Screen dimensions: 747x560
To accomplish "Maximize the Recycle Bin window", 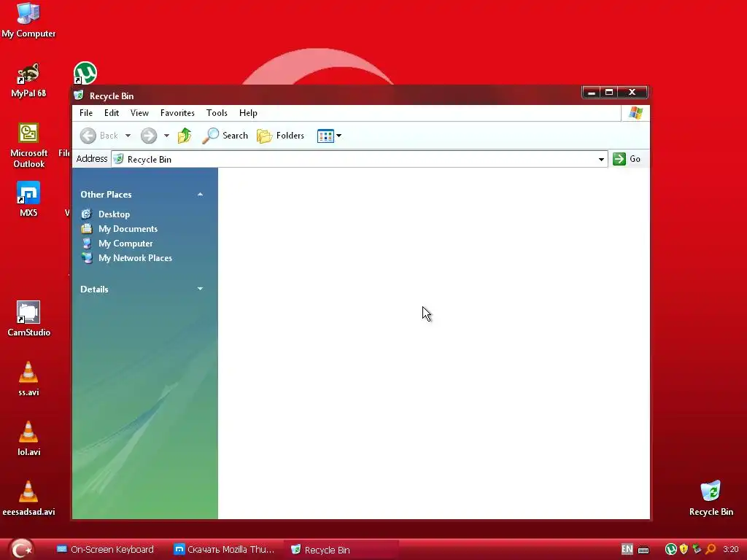I will pyautogui.click(x=609, y=93).
